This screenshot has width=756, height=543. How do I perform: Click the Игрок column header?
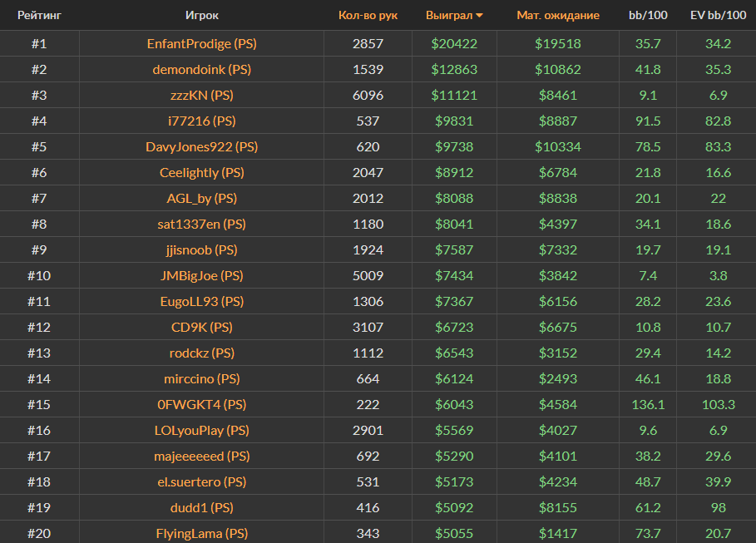[202, 15]
